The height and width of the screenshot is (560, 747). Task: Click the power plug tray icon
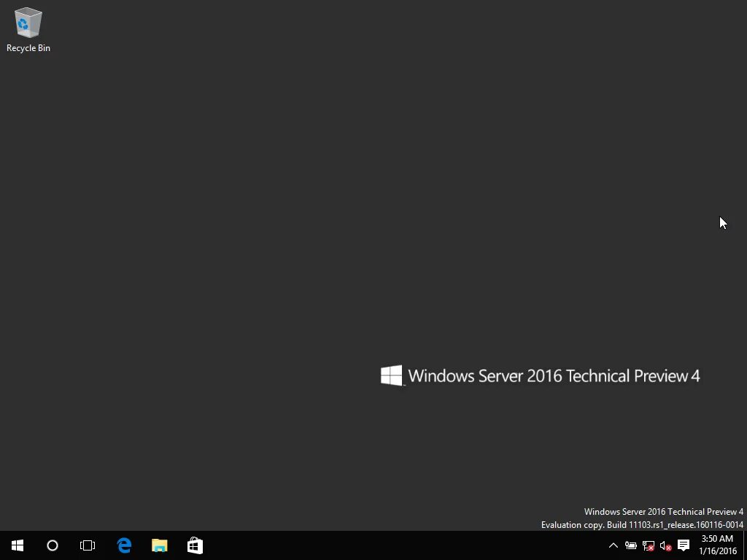[631, 545]
